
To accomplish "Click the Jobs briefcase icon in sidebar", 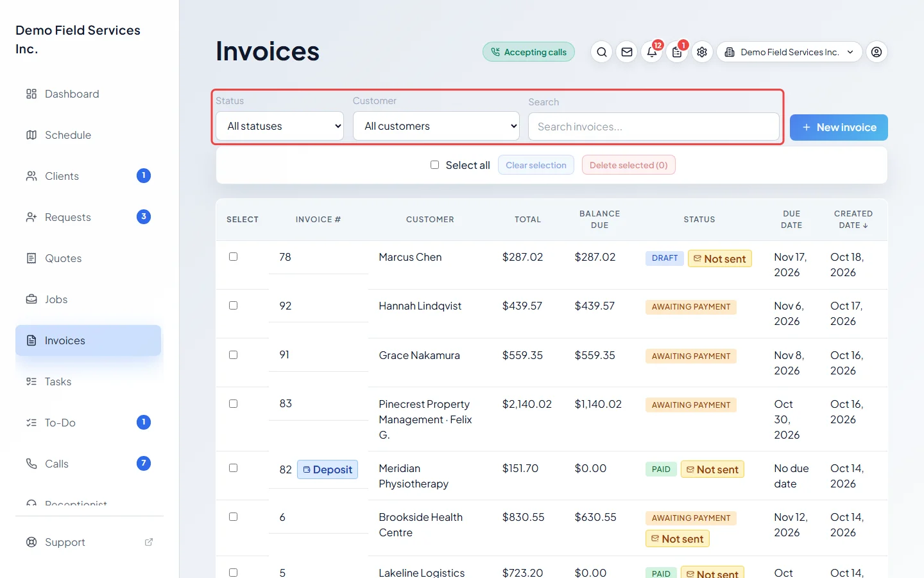I will [31, 299].
